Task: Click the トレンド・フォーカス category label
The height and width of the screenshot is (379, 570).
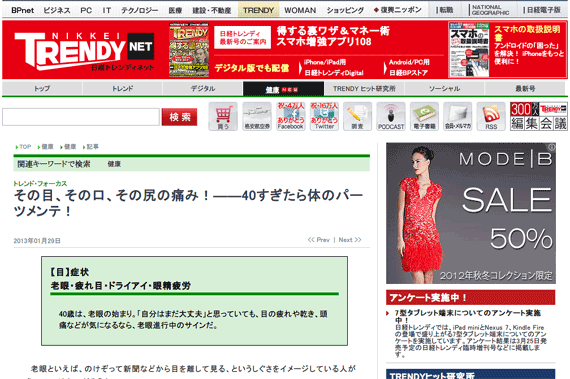Action: click(x=40, y=184)
